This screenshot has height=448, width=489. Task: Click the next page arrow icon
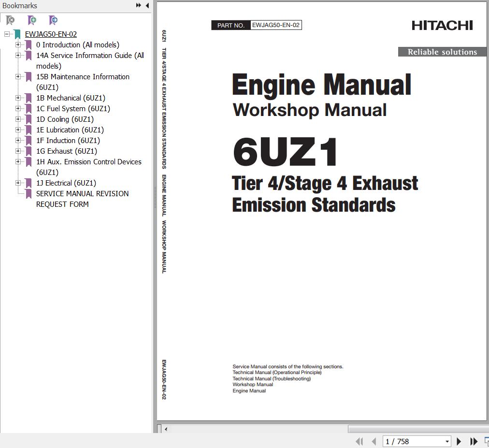point(458,441)
